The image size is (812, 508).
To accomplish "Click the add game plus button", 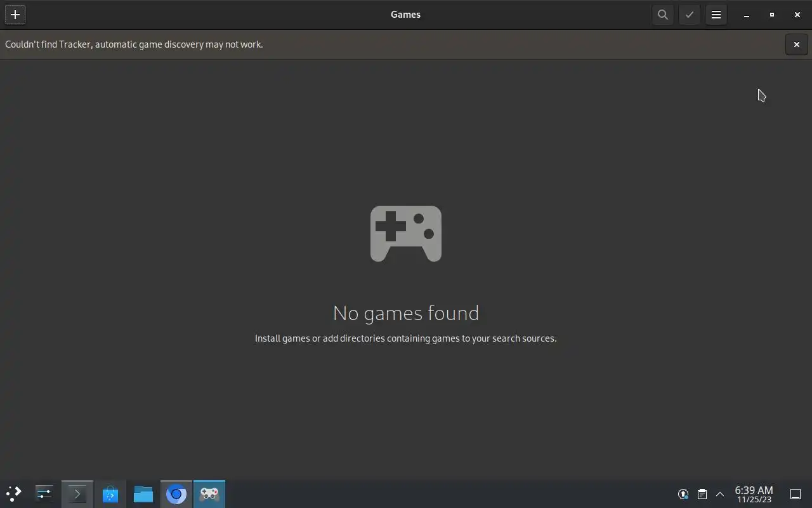I will pos(15,15).
